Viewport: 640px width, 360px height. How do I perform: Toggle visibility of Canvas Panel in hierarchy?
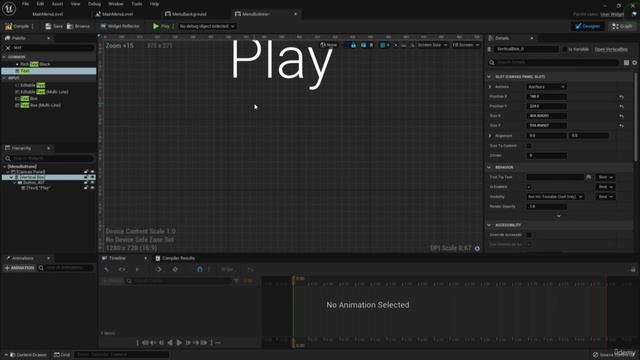pos(92,172)
